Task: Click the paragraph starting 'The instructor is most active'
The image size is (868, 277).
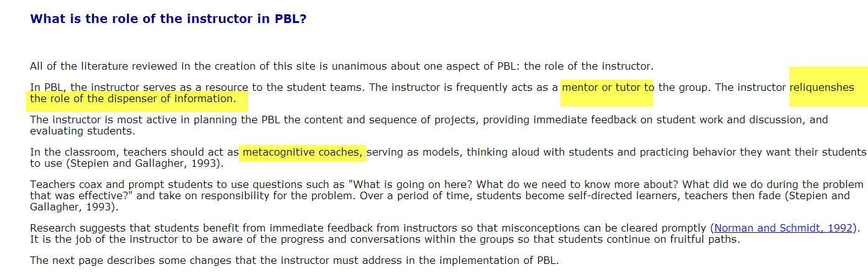Action: (429, 125)
